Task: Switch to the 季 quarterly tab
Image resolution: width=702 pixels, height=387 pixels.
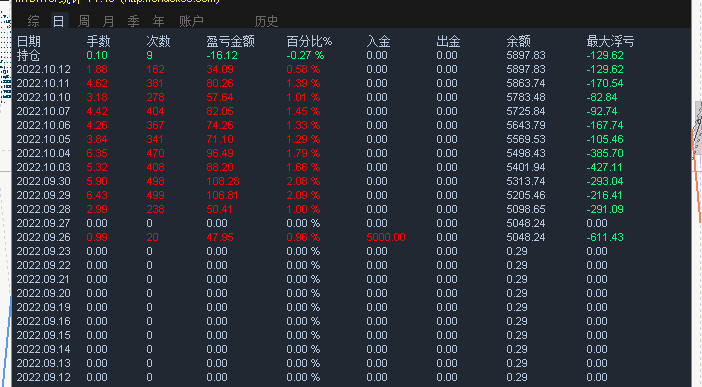Action: 133,21
